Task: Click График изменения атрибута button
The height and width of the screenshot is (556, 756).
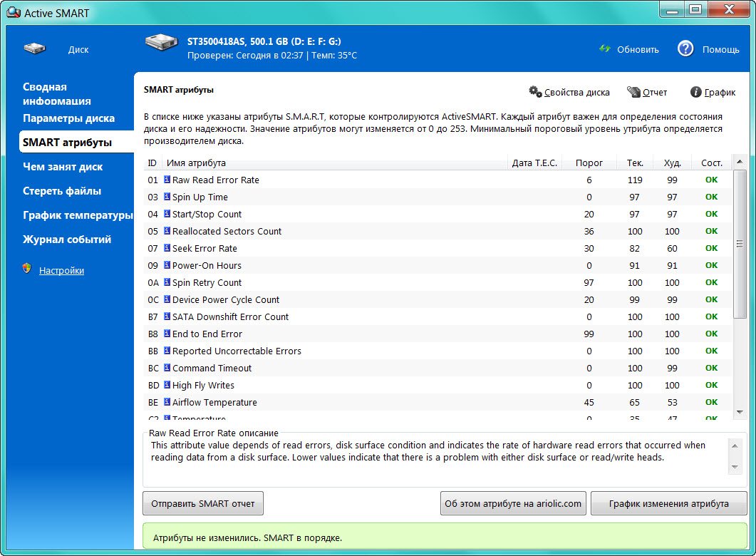Action: pos(669,503)
